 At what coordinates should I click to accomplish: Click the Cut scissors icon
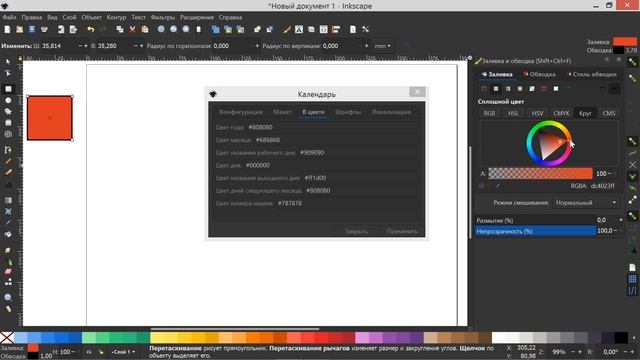pyautogui.click(x=132, y=29)
